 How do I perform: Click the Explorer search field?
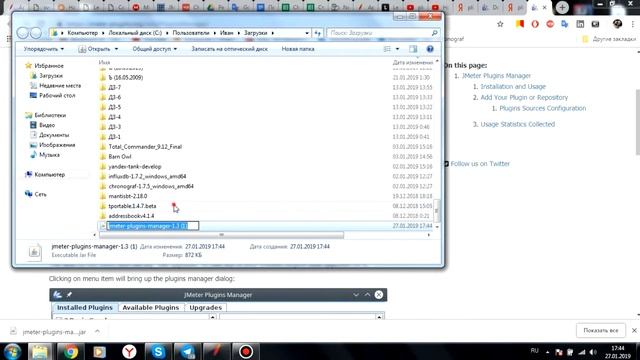tap(378, 33)
